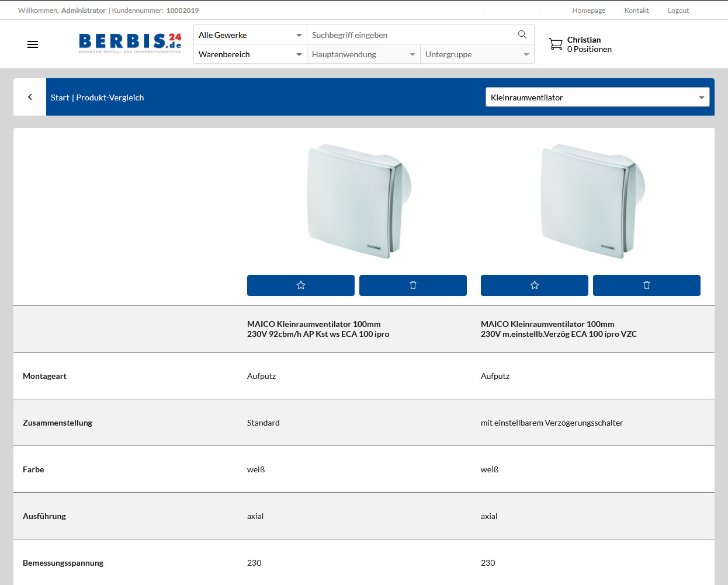The height and width of the screenshot is (585, 728).
Task: Open the hamburger navigation menu
Action: tap(33, 44)
